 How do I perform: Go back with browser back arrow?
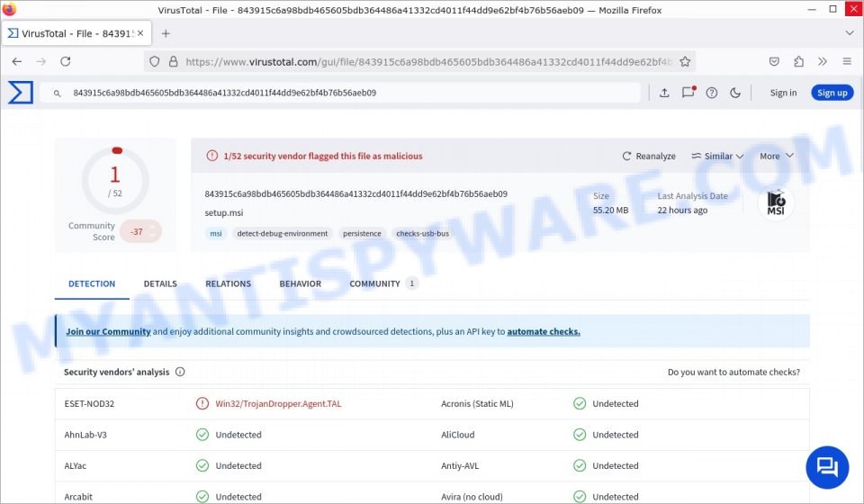click(x=17, y=62)
